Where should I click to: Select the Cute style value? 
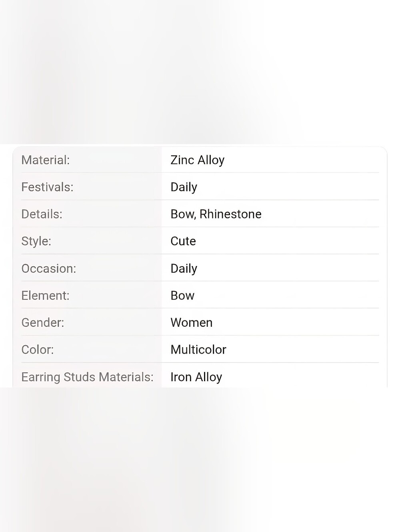[x=183, y=241]
